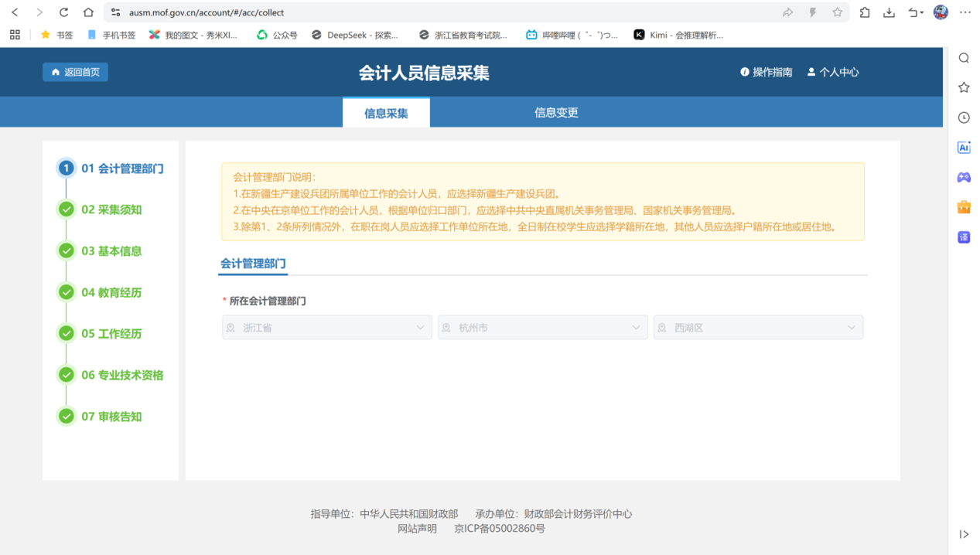Switch to the 信息变更 tab

(556, 113)
